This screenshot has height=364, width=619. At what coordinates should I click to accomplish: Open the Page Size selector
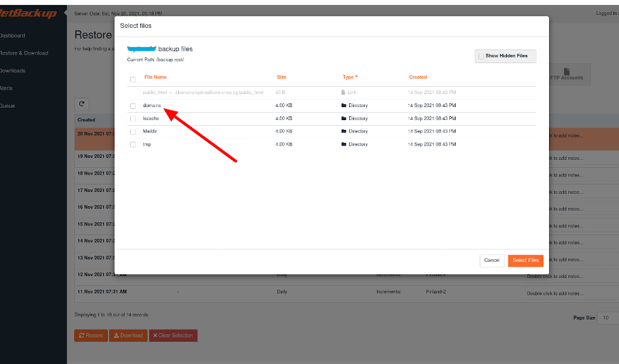click(x=608, y=318)
